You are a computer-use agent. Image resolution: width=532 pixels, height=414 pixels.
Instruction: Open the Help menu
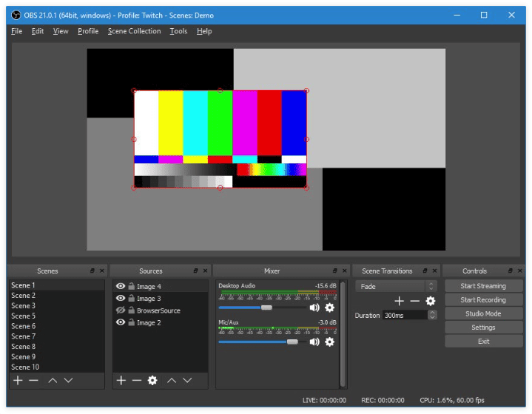pyautogui.click(x=204, y=31)
